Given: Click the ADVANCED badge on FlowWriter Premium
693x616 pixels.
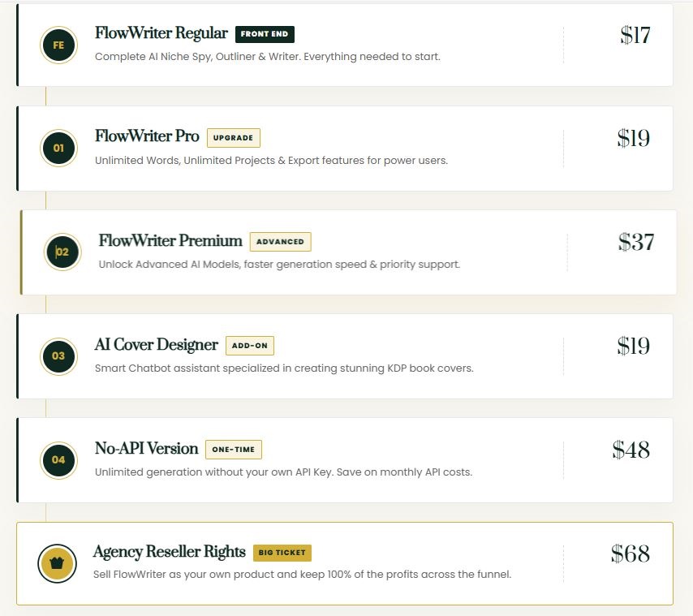Looking at the screenshot, I should (x=280, y=242).
